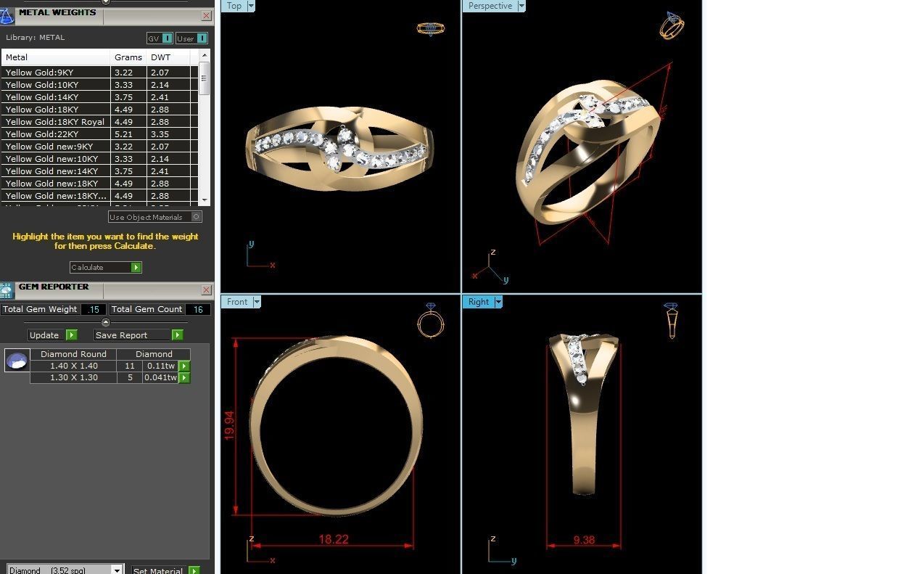Select the Yellow Gold:22KY row
Screen dimensions: 924x574
pos(99,134)
